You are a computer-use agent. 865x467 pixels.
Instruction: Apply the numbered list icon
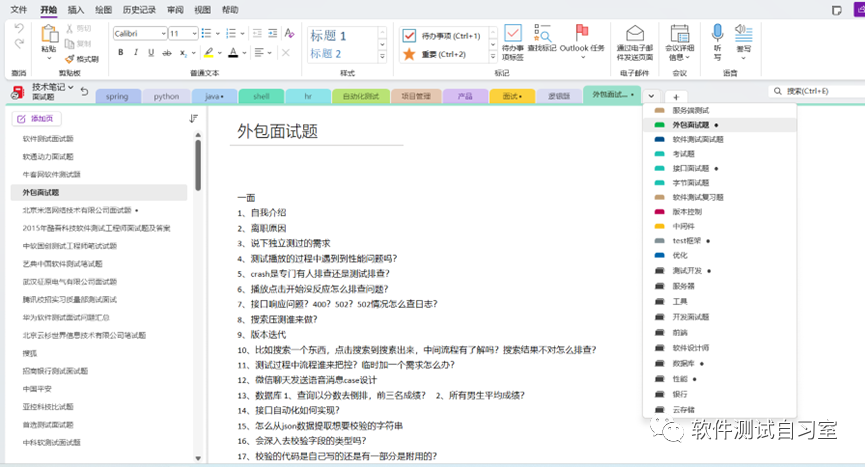point(231,34)
